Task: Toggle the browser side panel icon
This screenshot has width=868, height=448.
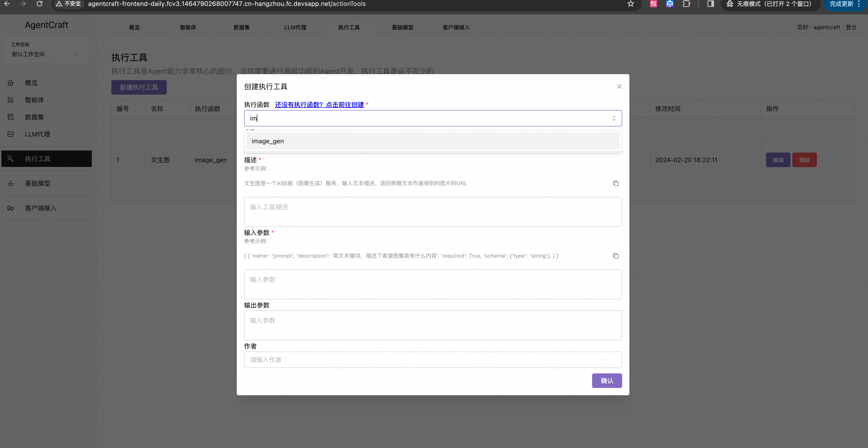Action: (711, 4)
